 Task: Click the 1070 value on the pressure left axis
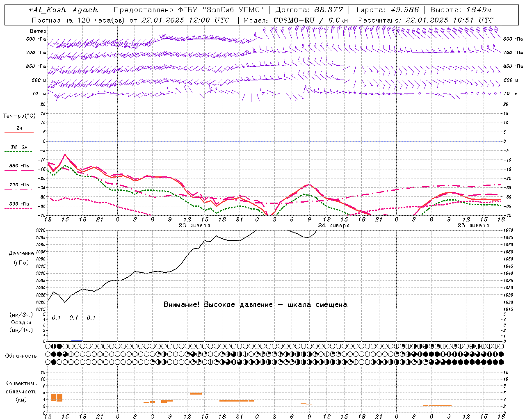[x=41, y=231]
